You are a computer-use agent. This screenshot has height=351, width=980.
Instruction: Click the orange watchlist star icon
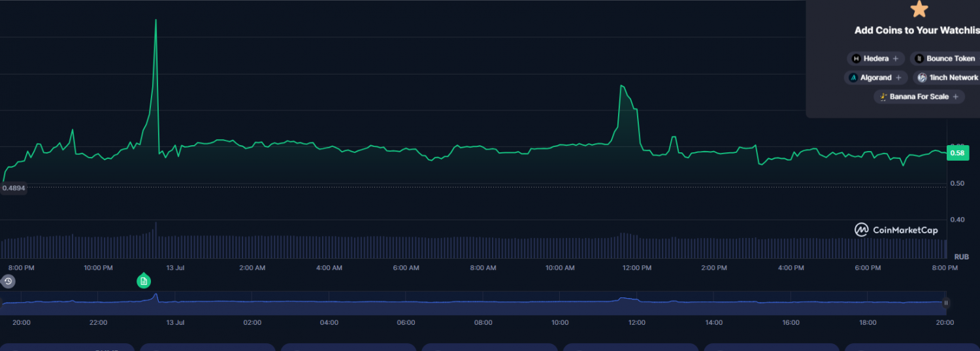coord(919,9)
